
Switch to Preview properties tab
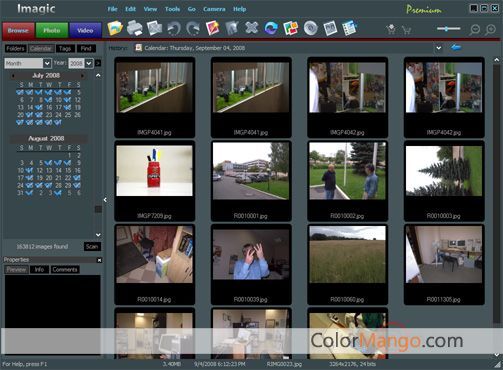point(16,270)
